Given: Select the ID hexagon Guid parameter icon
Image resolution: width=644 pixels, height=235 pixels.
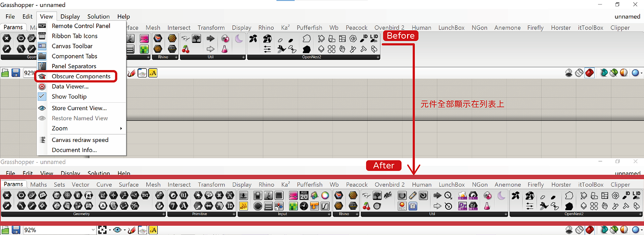Looking at the screenshot, I should (230, 206).
